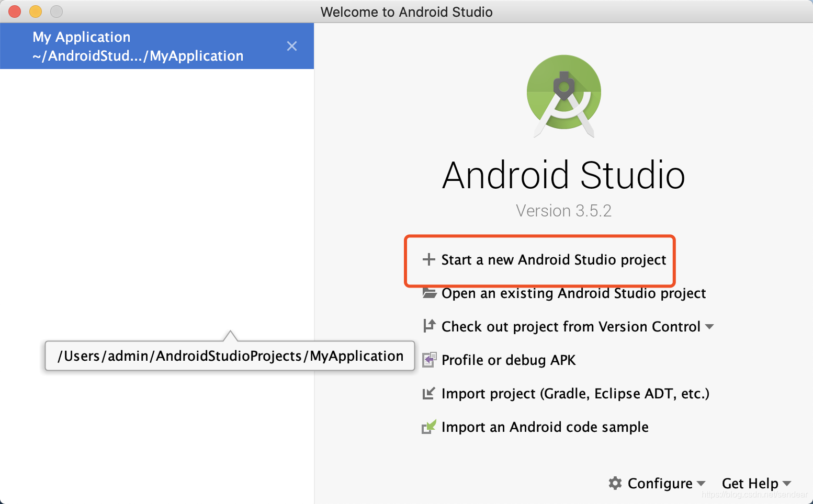Click the Version 3.5.2 label
This screenshot has height=504, width=813.
click(x=563, y=211)
